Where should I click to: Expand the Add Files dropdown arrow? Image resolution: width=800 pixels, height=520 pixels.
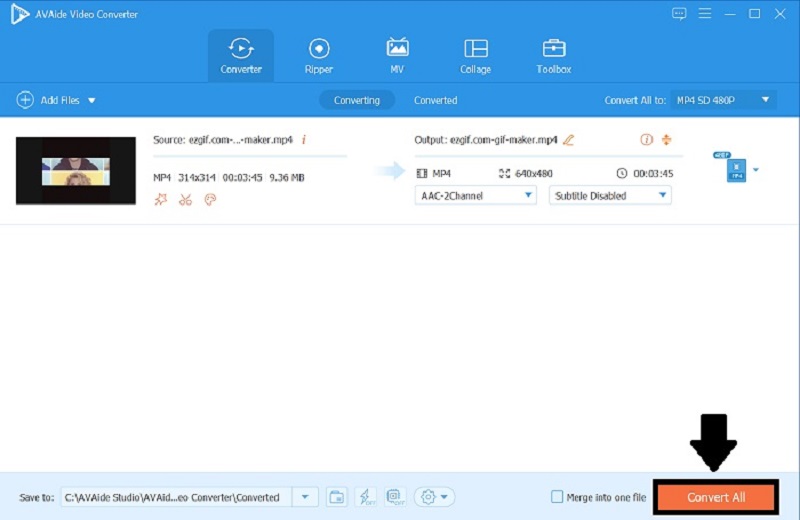[x=92, y=101]
